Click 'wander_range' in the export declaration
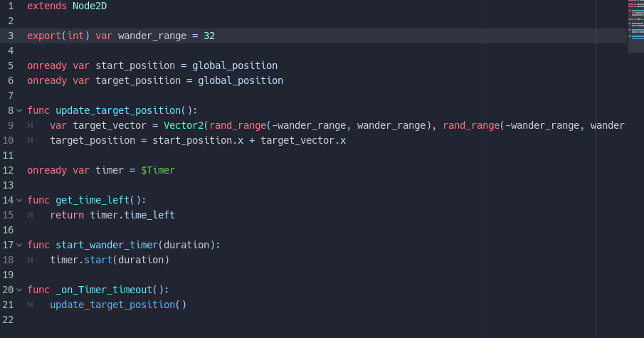The width and height of the screenshot is (644, 338). pos(152,36)
